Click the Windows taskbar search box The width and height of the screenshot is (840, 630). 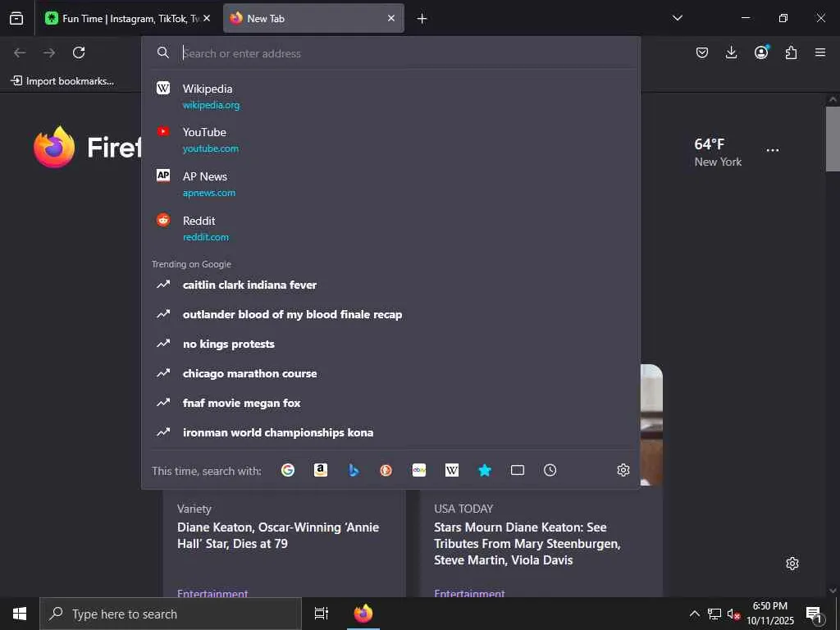(x=171, y=614)
